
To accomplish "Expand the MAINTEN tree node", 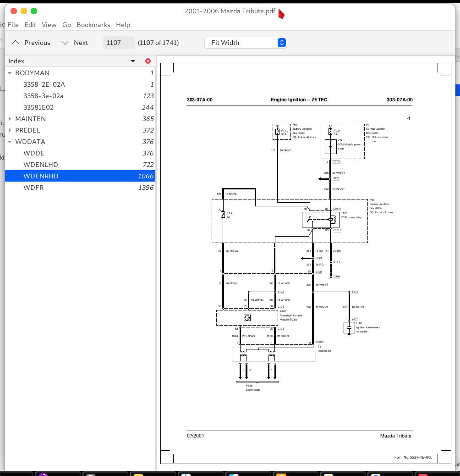I will coord(10,119).
